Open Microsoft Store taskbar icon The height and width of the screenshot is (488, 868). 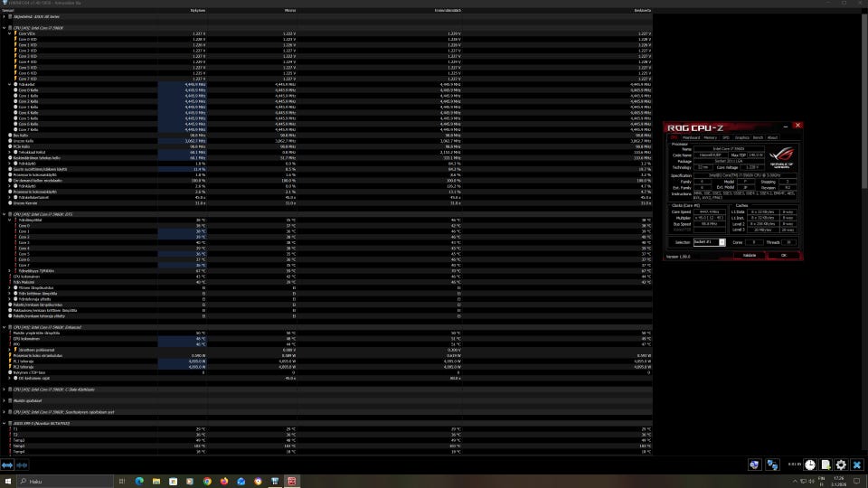point(174,482)
